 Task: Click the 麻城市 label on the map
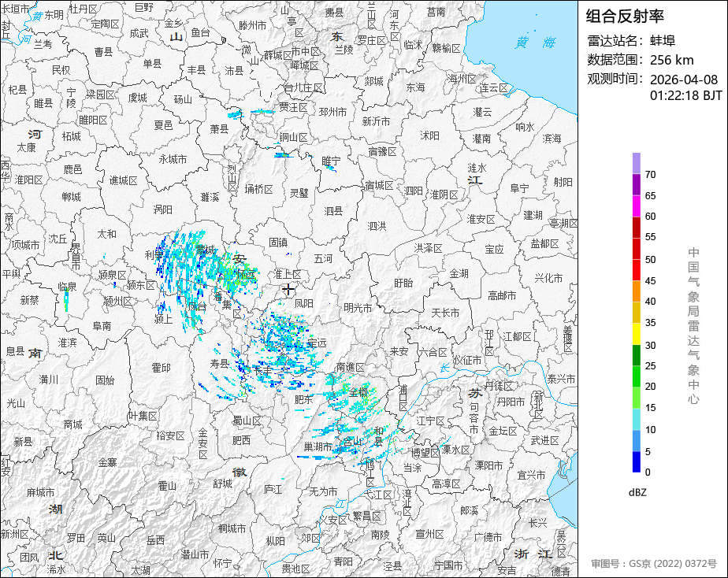[x=40, y=492]
